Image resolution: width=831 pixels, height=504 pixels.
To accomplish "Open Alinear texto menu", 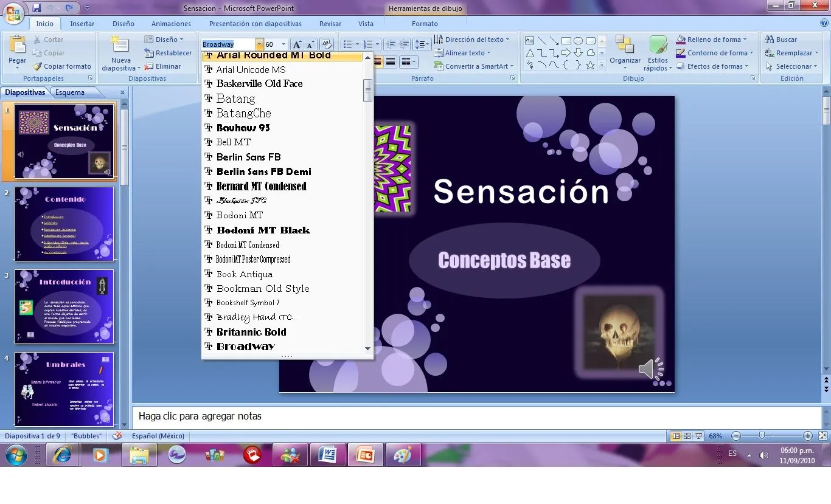I will point(463,53).
